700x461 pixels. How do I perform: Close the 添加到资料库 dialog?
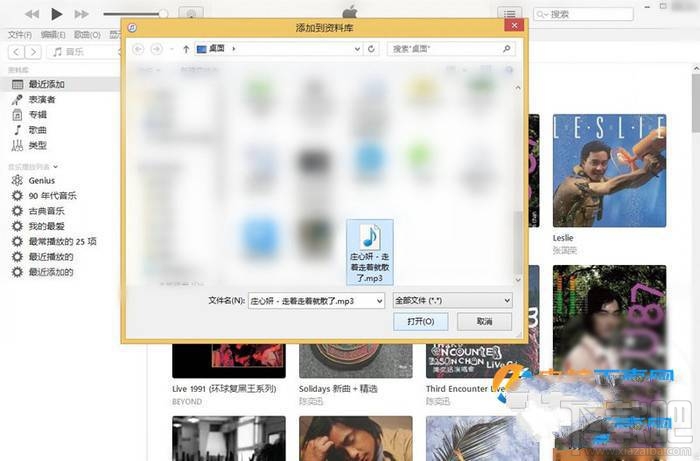[514, 25]
